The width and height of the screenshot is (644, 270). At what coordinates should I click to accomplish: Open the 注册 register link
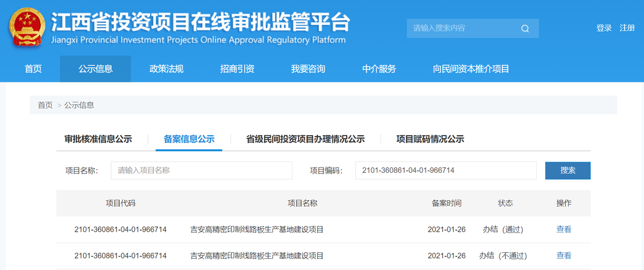click(x=627, y=28)
